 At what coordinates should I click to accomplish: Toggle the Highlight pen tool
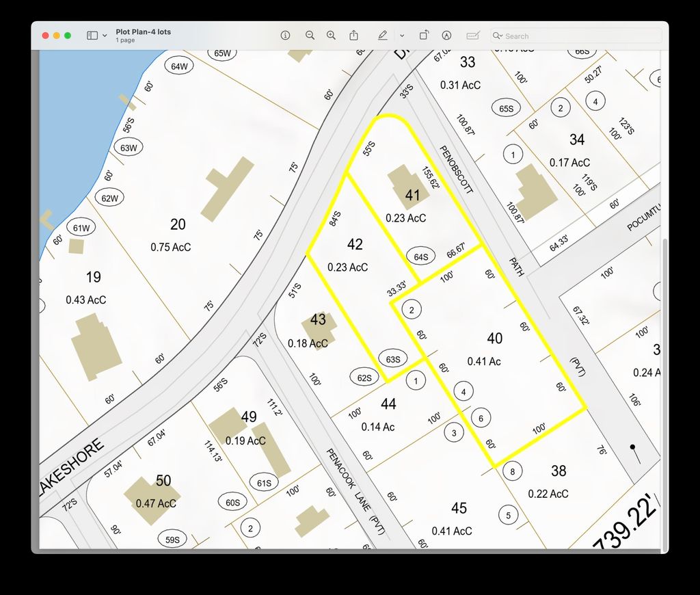[x=383, y=36]
